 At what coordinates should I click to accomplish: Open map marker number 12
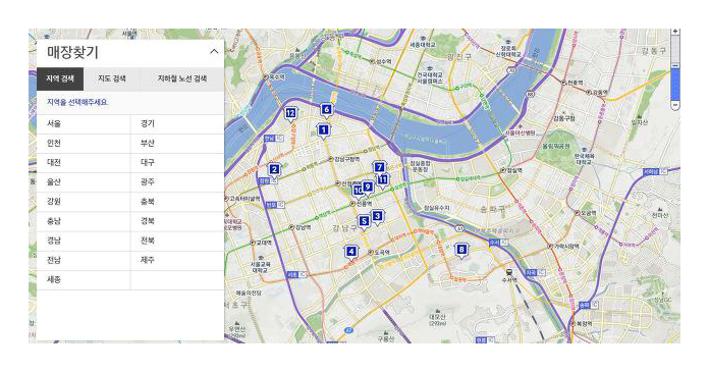(290, 114)
